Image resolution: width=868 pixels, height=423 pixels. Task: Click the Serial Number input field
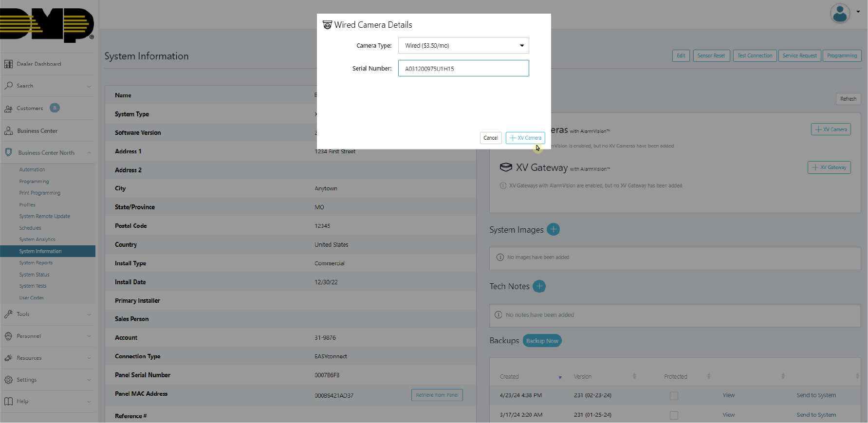point(463,69)
